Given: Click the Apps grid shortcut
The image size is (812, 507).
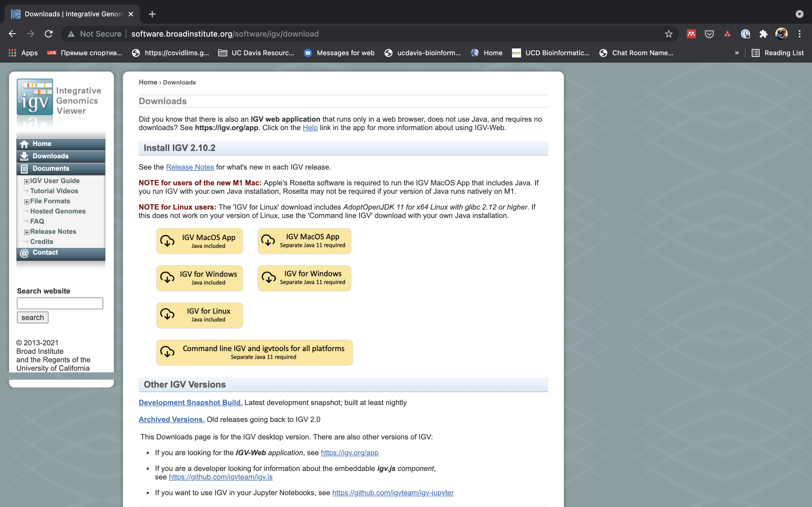Looking at the screenshot, I should point(12,53).
